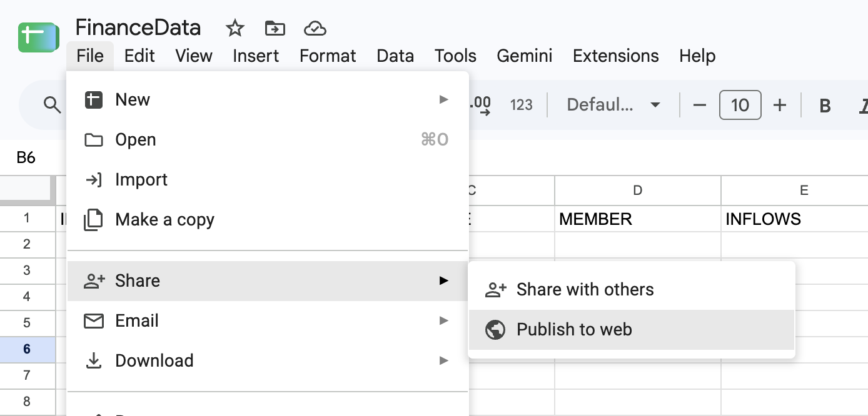This screenshot has height=416, width=868.
Task: Select row 1 header
Action: pyautogui.click(x=27, y=219)
